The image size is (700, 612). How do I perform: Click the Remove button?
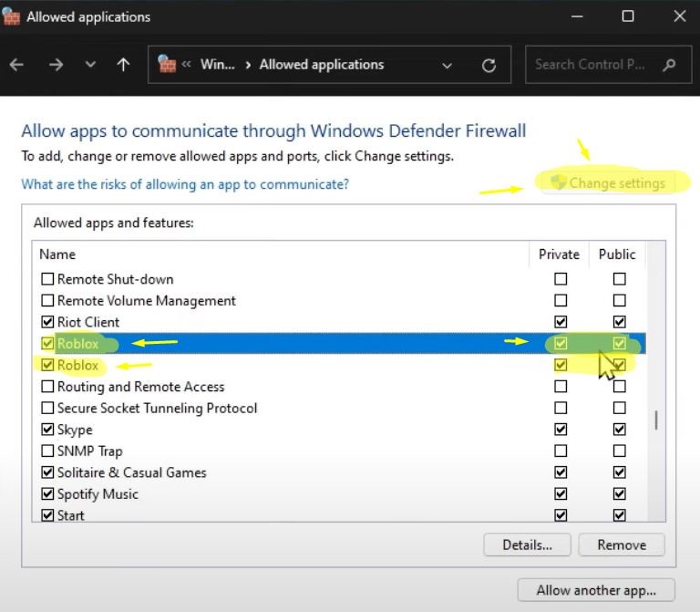coord(622,545)
